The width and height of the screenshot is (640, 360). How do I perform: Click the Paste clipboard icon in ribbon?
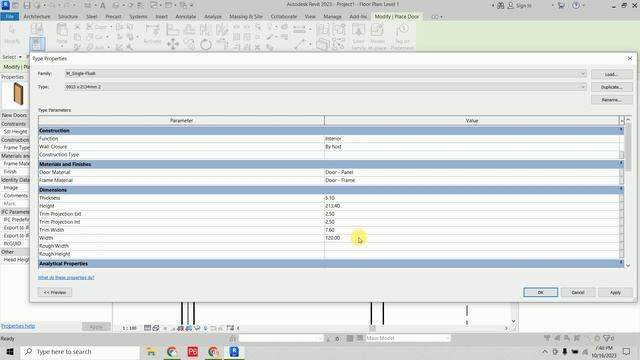click(x=62, y=31)
